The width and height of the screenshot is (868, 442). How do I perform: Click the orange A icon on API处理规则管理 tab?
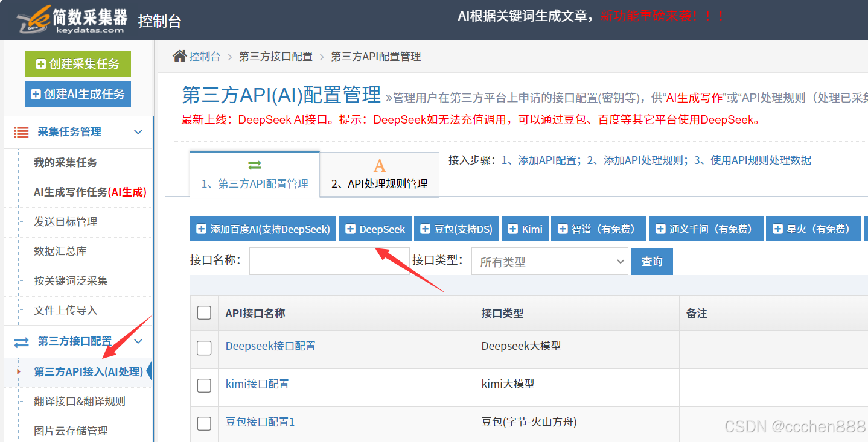(379, 166)
